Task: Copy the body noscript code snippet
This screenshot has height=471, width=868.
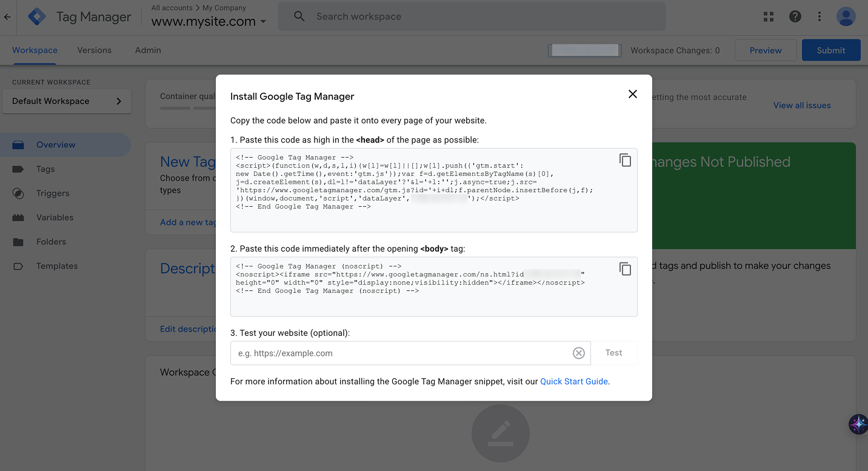Action: (625, 269)
